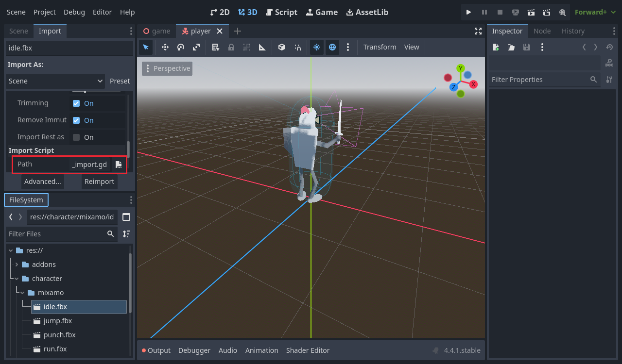Toggle Use Local Space cube button
622x364 pixels.
[281, 47]
